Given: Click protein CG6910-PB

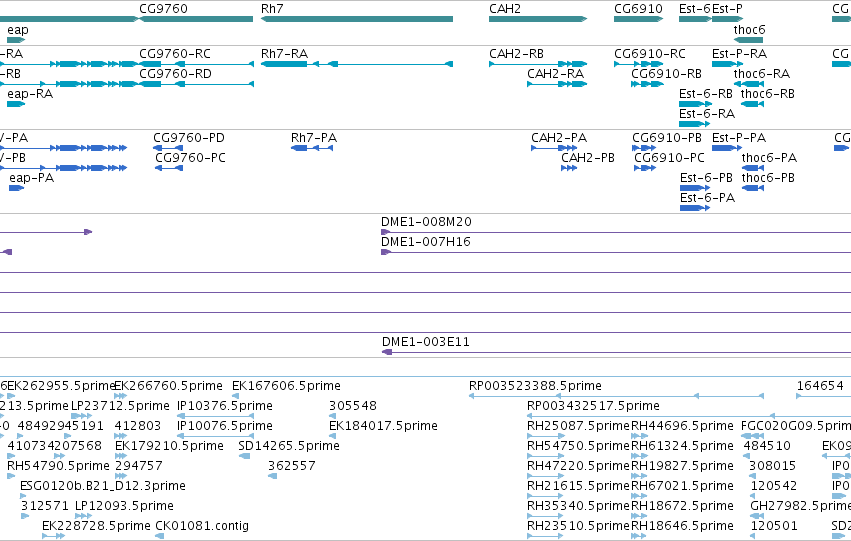Looking at the screenshot, I should (644, 148).
